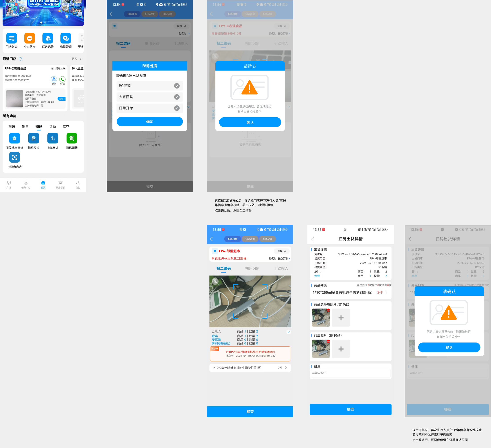Click the 请输入备注 remark field

pos(350,373)
